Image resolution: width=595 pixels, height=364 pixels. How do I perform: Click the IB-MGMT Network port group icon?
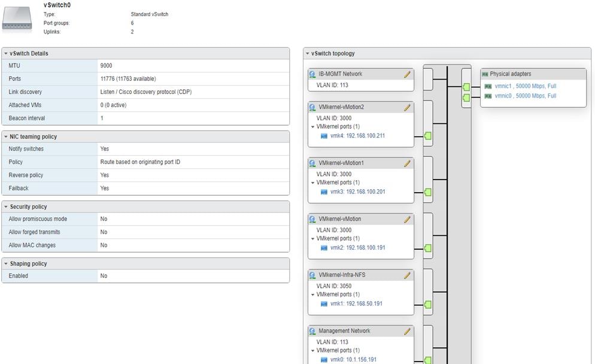point(312,74)
